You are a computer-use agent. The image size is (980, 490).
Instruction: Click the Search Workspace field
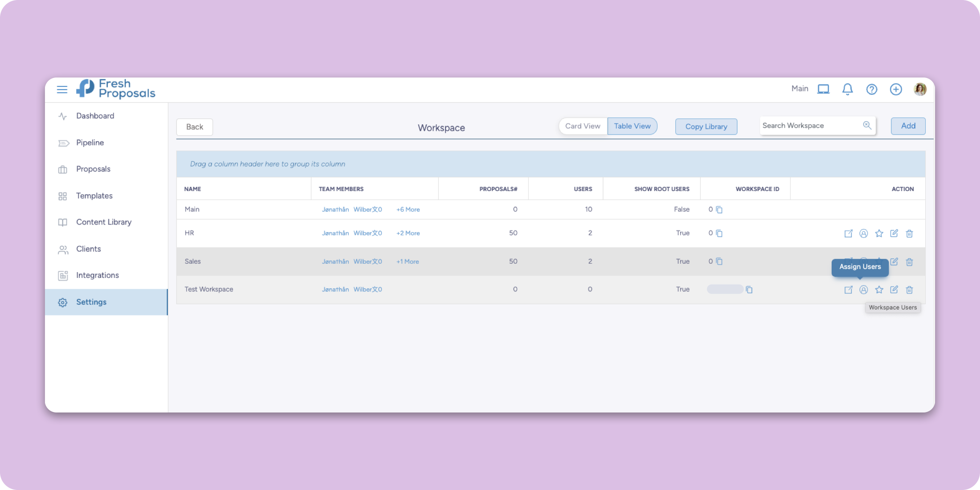click(x=810, y=126)
